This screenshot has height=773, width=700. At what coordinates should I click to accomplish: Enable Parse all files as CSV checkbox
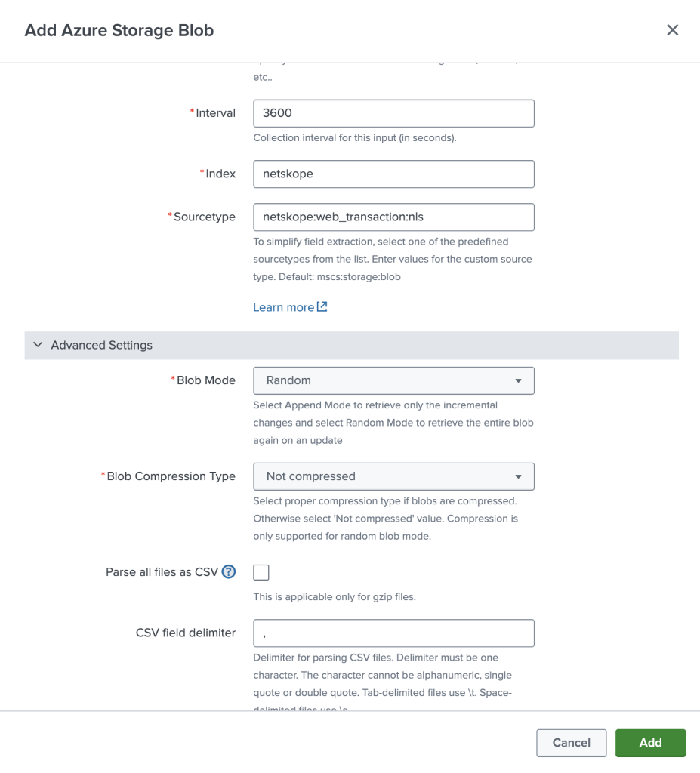(x=261, y=572)
